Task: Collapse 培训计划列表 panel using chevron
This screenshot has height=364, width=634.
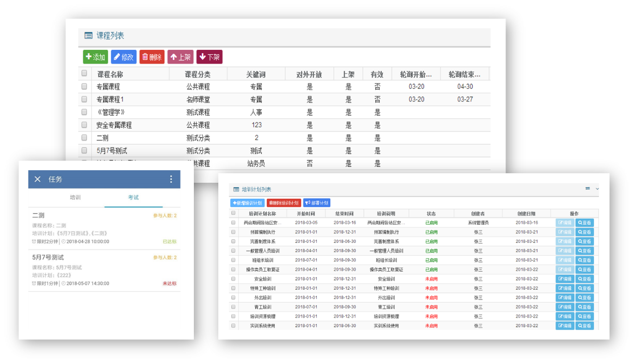Action: coord(597,189)
